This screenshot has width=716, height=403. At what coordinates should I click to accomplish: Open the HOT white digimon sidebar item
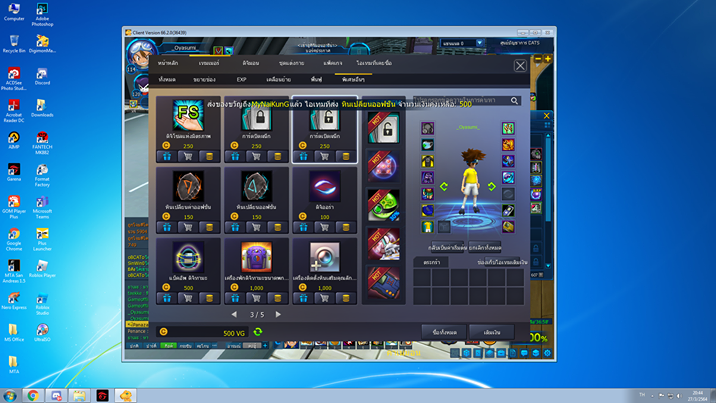click(383, 244)
